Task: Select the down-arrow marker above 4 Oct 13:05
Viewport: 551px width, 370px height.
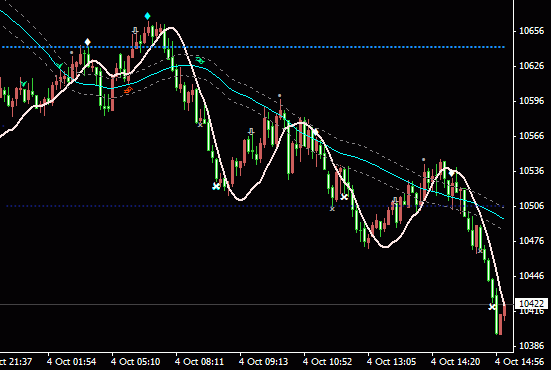Action: tap(395, 200)
